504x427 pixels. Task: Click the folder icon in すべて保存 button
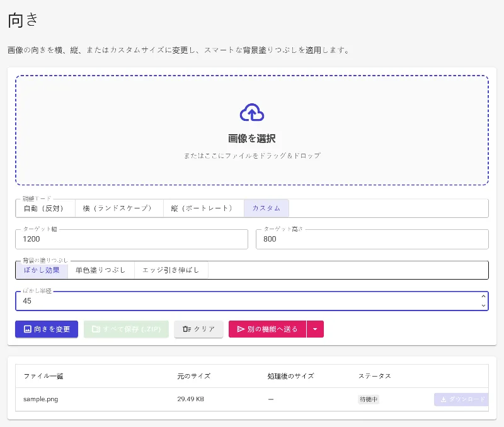[x=96, y=329]
